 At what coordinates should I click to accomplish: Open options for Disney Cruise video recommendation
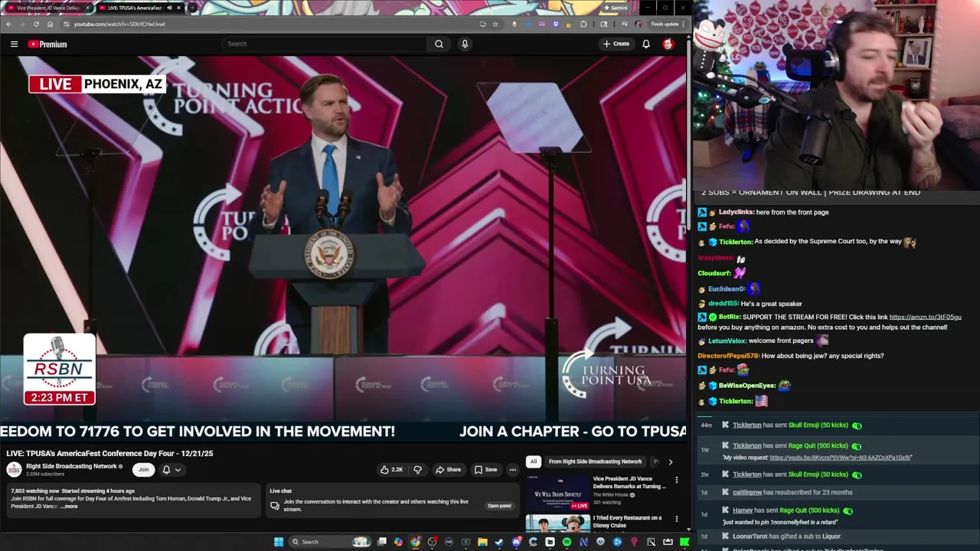point(676,519)
